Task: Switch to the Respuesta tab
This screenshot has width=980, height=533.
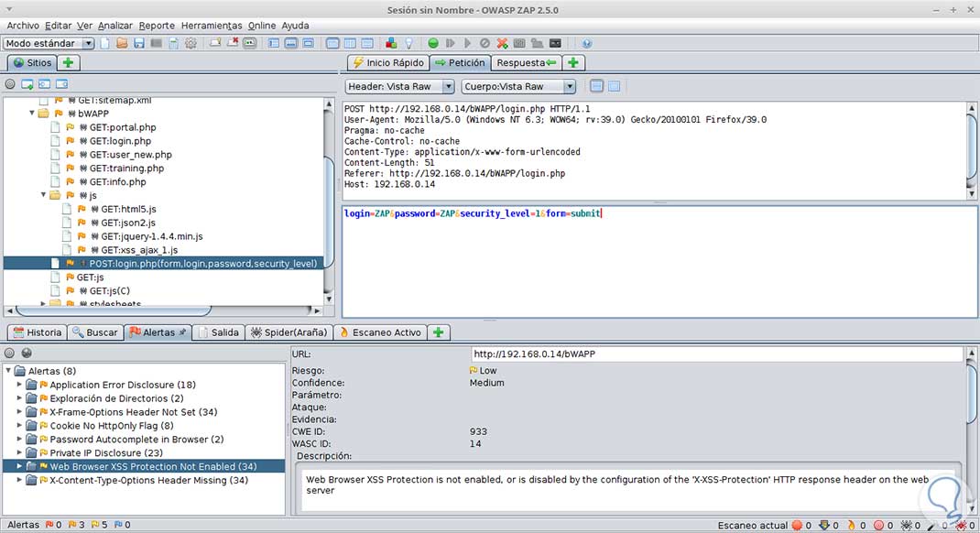Action: 527,62
